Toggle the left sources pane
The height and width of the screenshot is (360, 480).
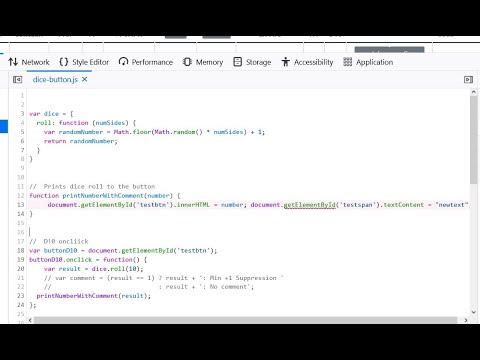click(x=17, y=80)
